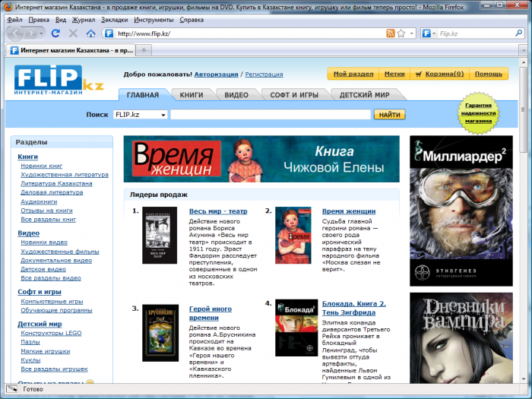Switch to the КНИГИ tab
This screenshot has height=399, width=532.
192,95
